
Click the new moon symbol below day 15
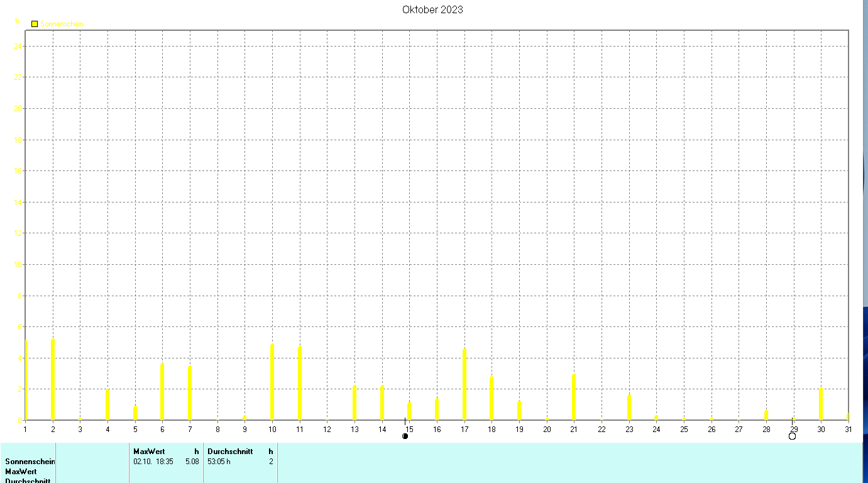coord(405,436)
